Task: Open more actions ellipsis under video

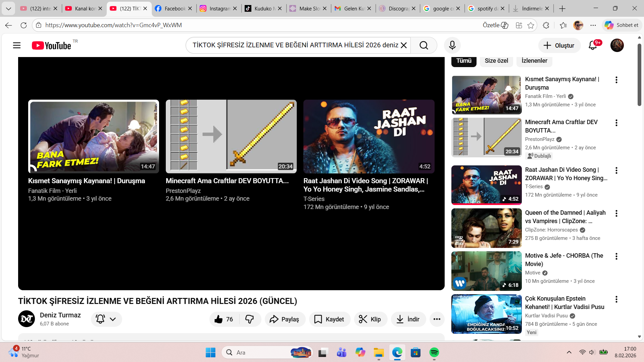Action: (x=437, y=319)
